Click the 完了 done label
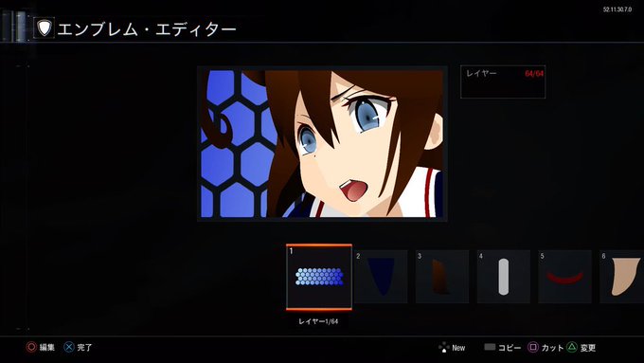This screenshot has width=644, height=363. point(84,348)
